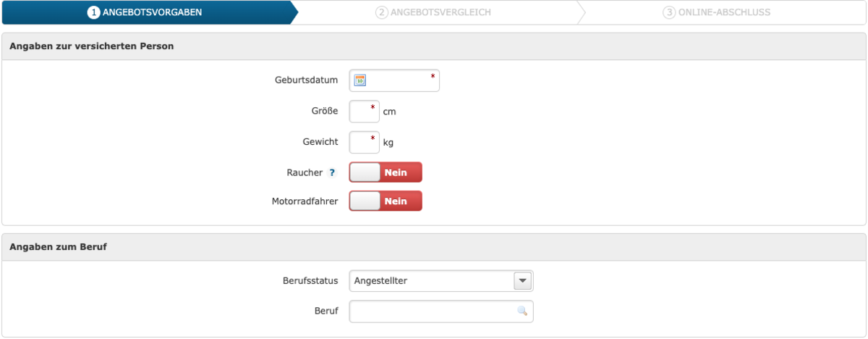Jump to the ONLINE-ABSCHLUSS step label
The width and height of the screenshot is (868, 339).
[724, 12]
